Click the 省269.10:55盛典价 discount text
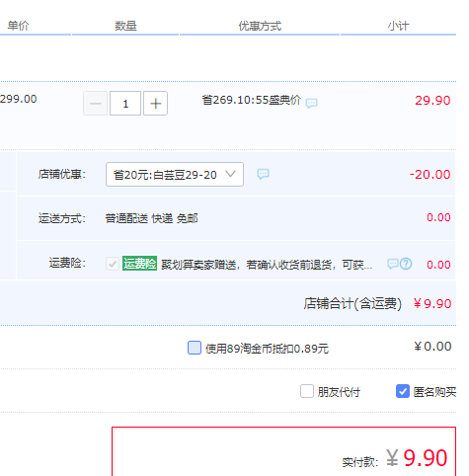469x476 pixels. tap(252, 100)
